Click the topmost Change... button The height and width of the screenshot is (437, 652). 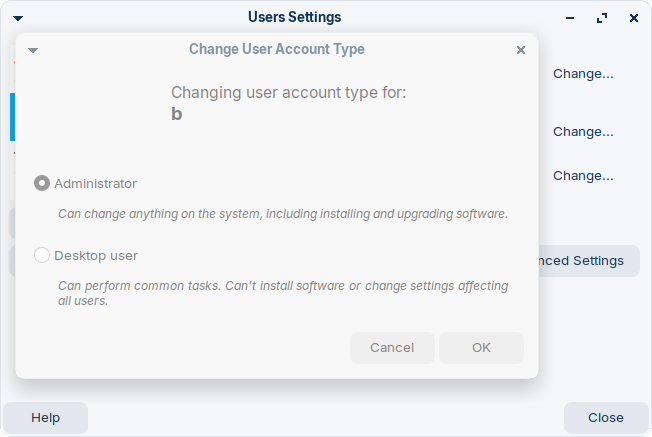click(583, 74)
